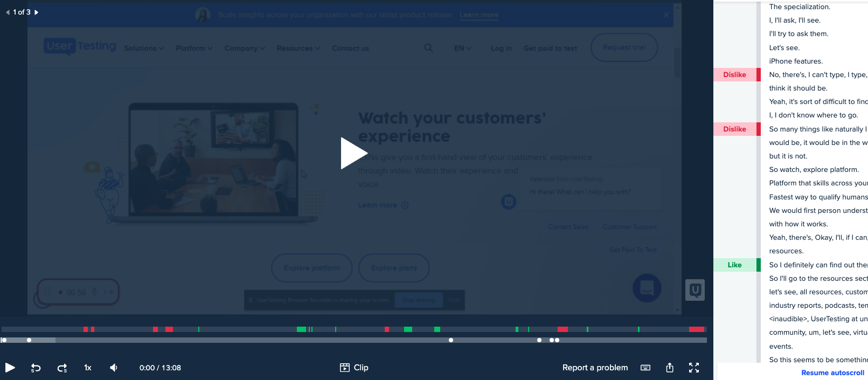This screenshot has width=868, height=380.
Task: Click transcript line "events."
Action: pyautogui.click(x=781, y=347)
